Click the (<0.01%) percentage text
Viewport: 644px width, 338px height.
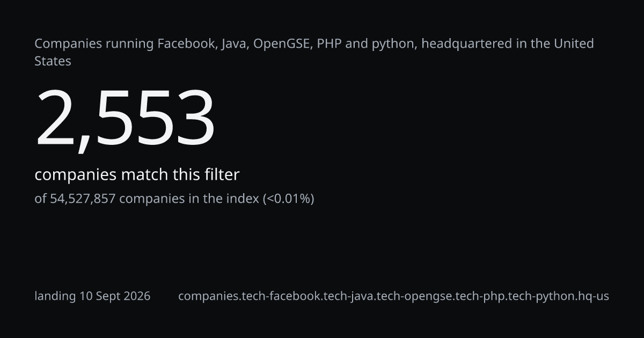click(288, 199)
